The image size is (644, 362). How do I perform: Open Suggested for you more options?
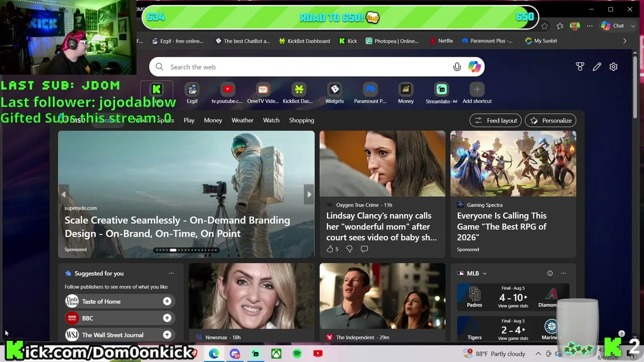pos(171,273)
